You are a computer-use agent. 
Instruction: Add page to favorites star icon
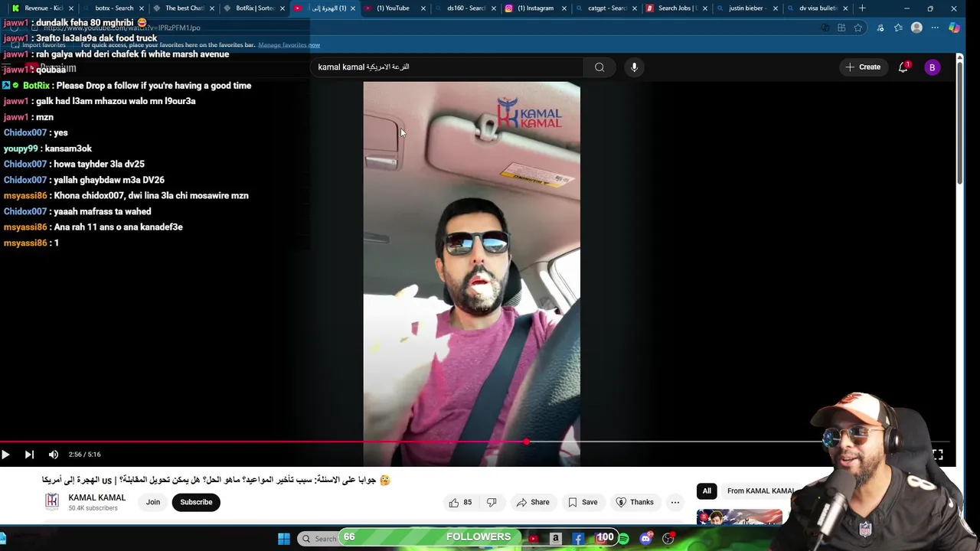coord(858,28)
